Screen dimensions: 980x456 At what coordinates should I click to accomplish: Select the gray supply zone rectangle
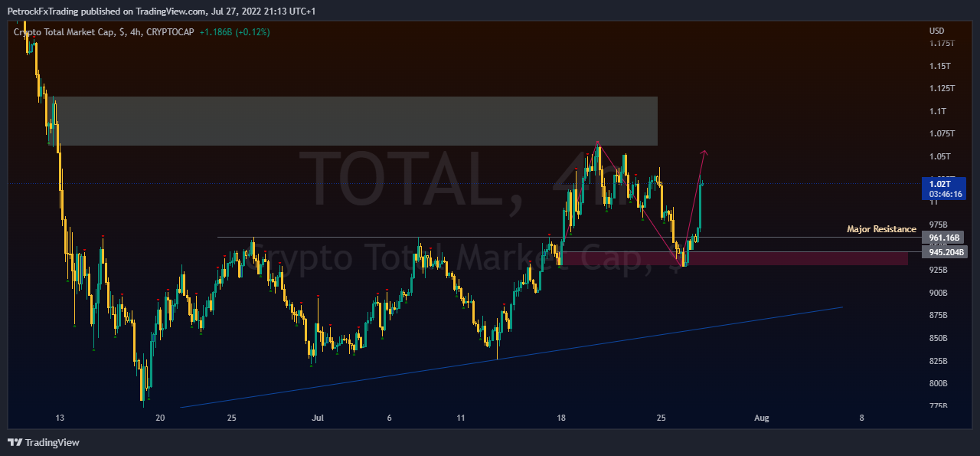[x=353, y=121]
